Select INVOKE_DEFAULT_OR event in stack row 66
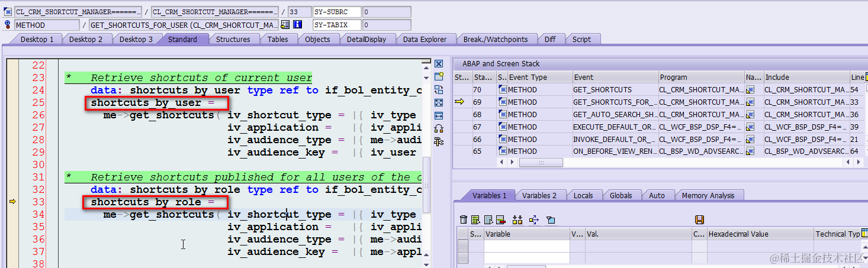 point(615,139)
